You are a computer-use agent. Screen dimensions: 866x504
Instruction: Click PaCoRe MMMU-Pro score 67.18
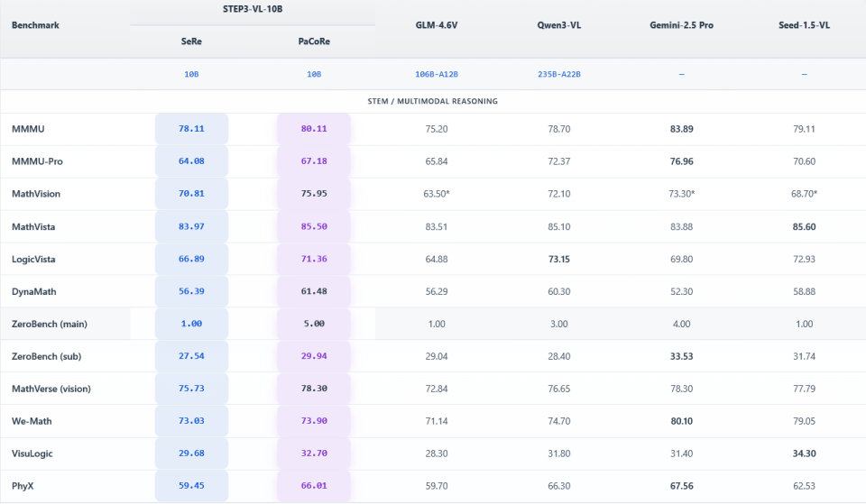pyautogui.click(x=314, y=161)
